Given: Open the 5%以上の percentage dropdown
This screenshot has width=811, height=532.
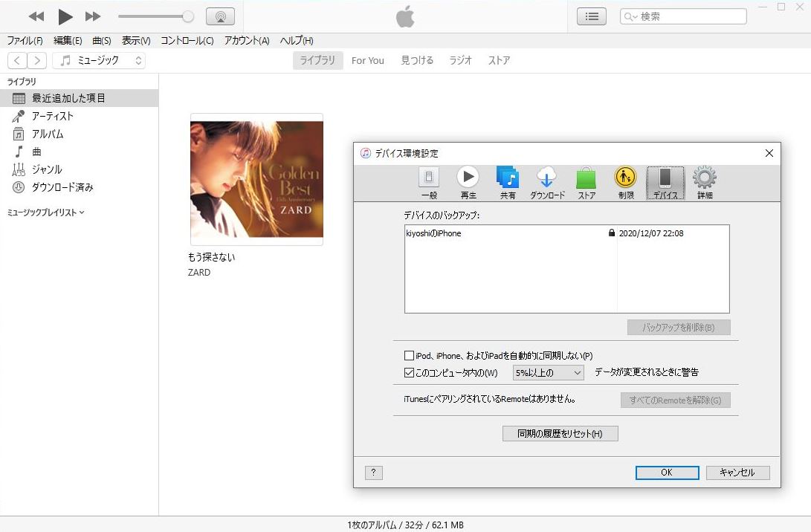Looking at the screenshot, I should click(x=549, y=373).
